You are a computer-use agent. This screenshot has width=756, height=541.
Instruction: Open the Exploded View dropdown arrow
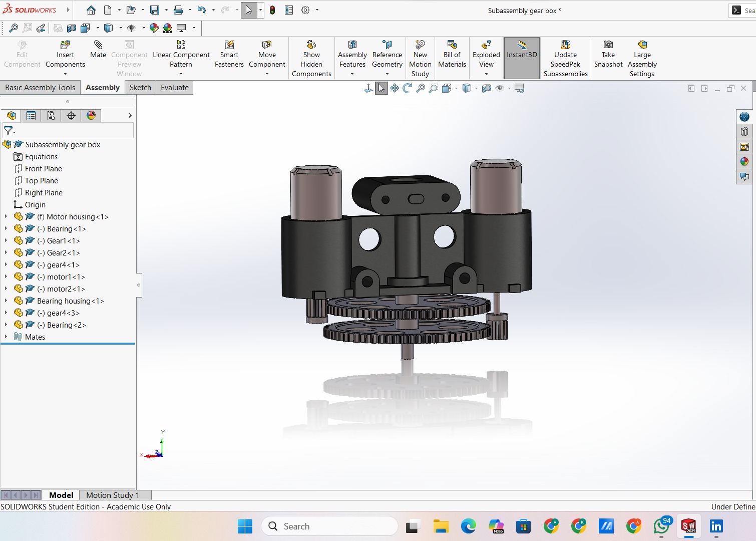(486, 74)
